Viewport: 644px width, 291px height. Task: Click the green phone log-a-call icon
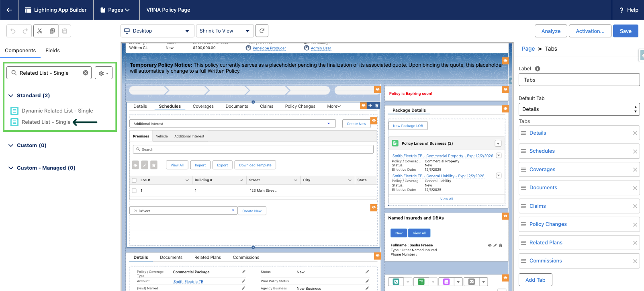[x=396, y=282]
